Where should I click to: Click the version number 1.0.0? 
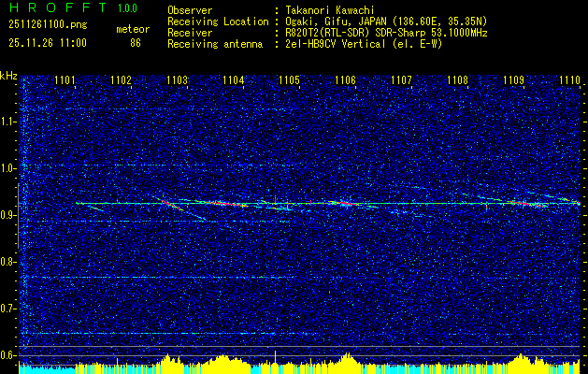(x=127, y=7)
